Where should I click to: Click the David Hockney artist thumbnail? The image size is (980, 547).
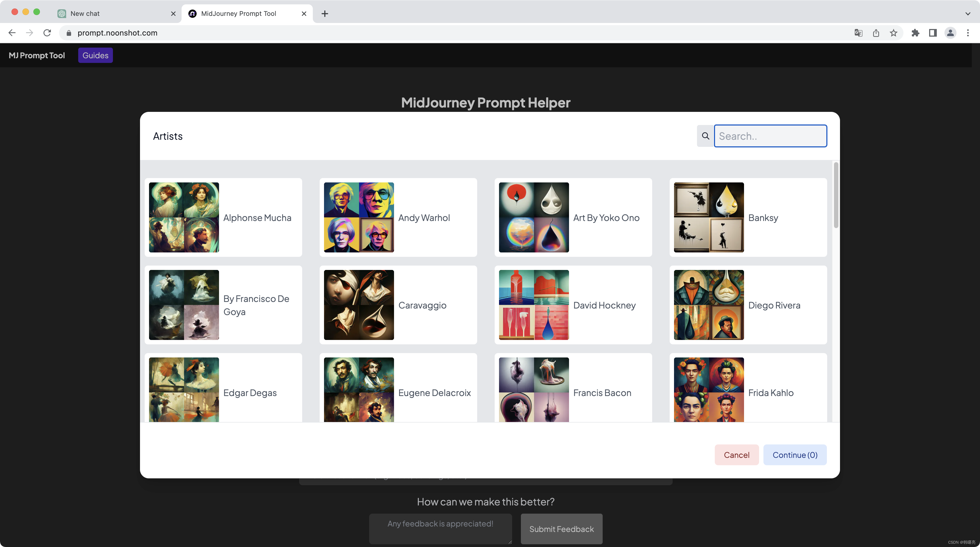coord(534,304)
